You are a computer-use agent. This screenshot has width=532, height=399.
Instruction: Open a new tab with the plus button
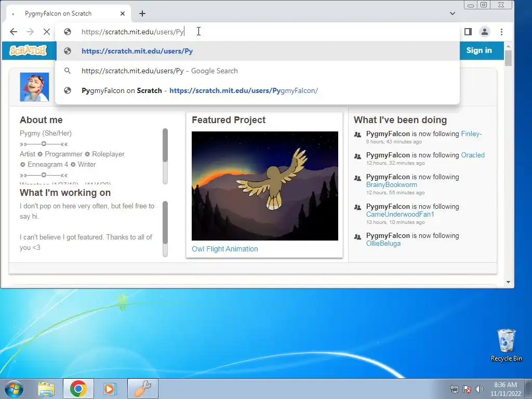tap(142, 14)
